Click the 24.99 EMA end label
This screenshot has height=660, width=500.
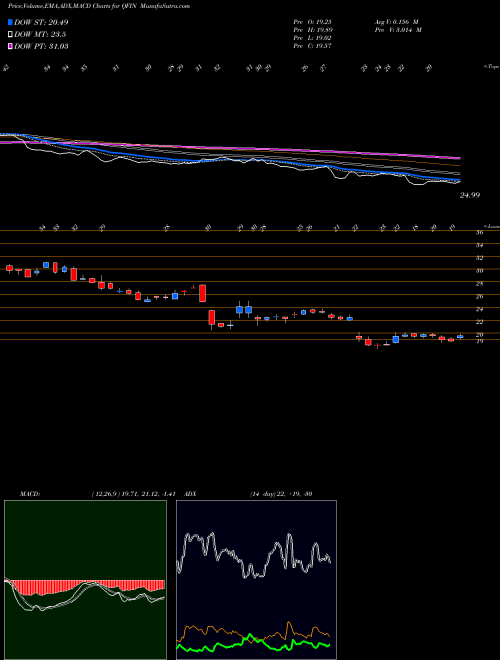[x=470, y=195]
